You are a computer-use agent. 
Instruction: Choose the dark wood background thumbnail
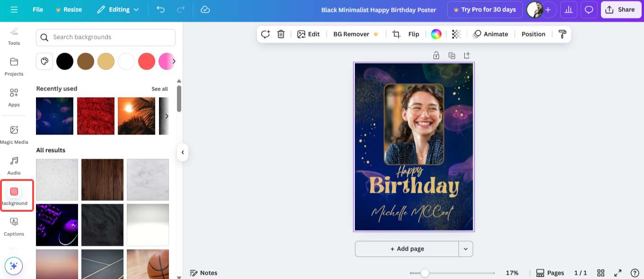(102, 180)
